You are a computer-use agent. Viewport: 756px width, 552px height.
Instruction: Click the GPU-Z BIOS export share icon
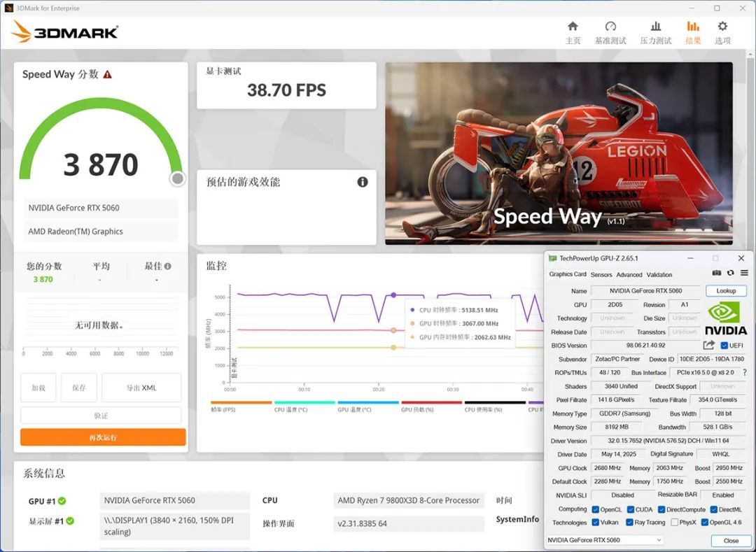coord(708,345)
